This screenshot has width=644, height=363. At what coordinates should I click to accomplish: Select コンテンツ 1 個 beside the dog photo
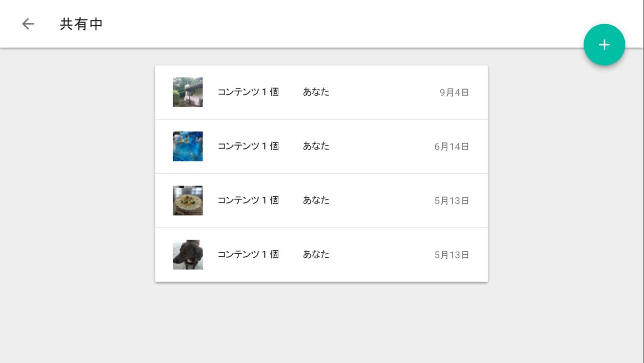coord(248,254)
